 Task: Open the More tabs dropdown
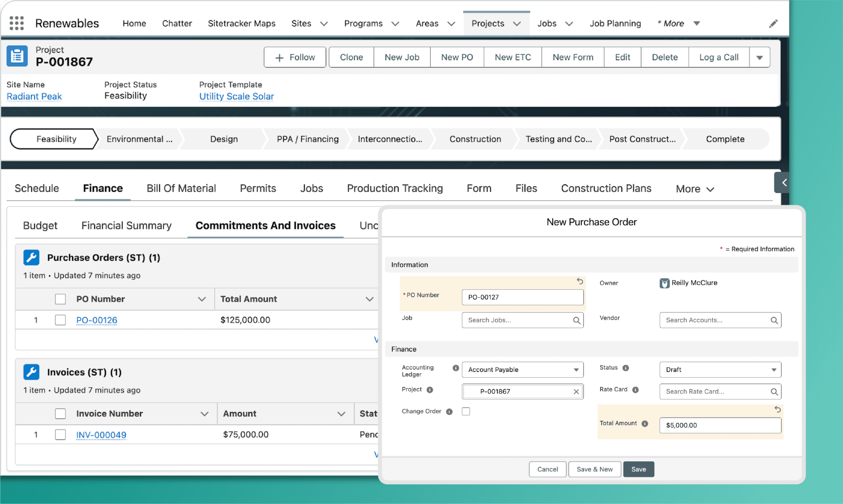pyautogui.click(x=695, y=189)
